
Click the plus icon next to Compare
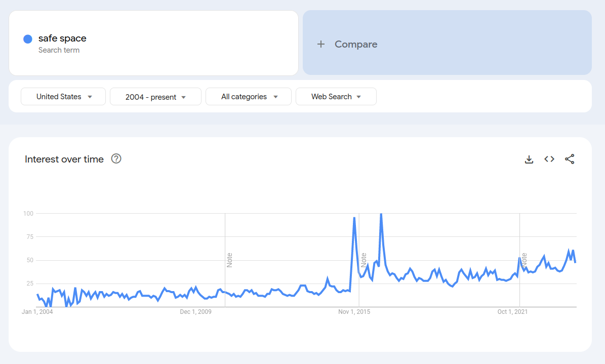point(320,45)
